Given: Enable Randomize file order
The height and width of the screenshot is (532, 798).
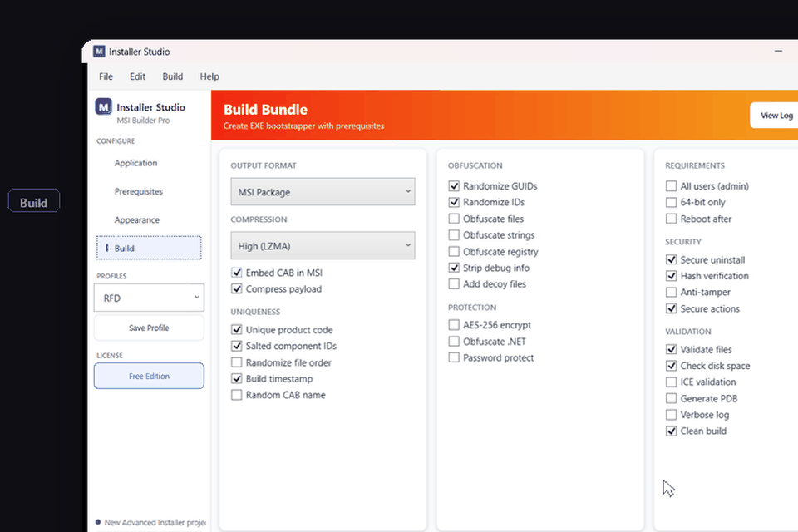Looking at the screenshot, I should (236, 362).
